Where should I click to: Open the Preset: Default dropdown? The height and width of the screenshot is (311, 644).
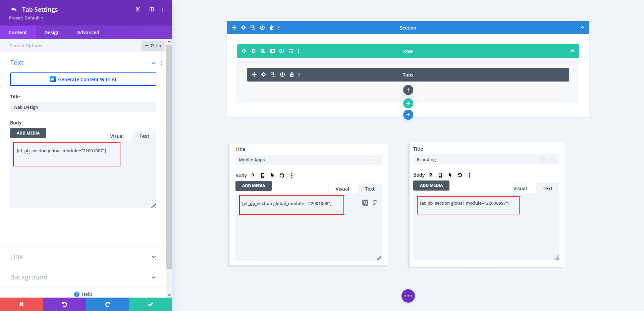tap(26, 18)
